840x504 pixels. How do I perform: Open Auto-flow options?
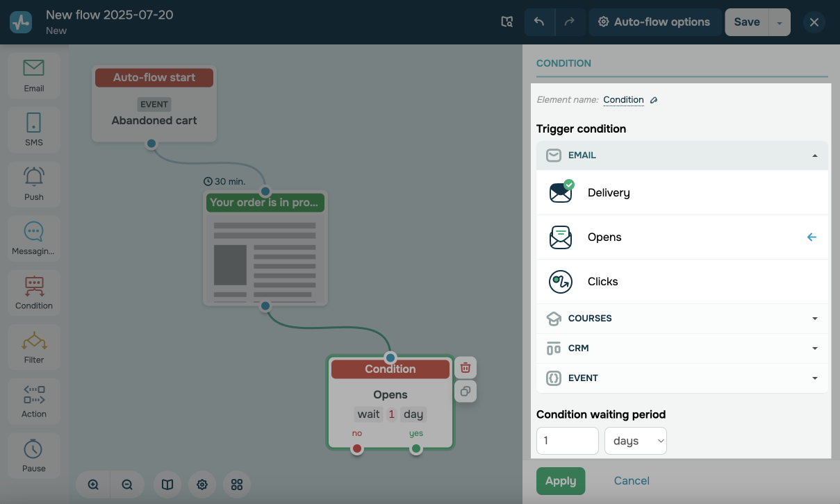[x=654, y=22]
